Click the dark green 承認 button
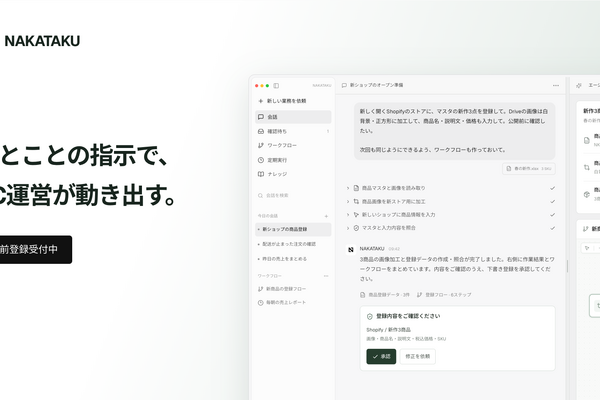 [381, 357]
